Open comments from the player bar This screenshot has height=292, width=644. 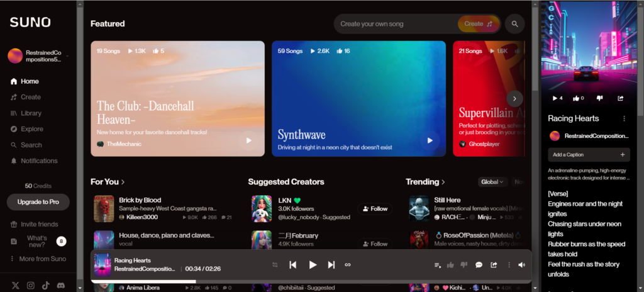pos(479,265)
